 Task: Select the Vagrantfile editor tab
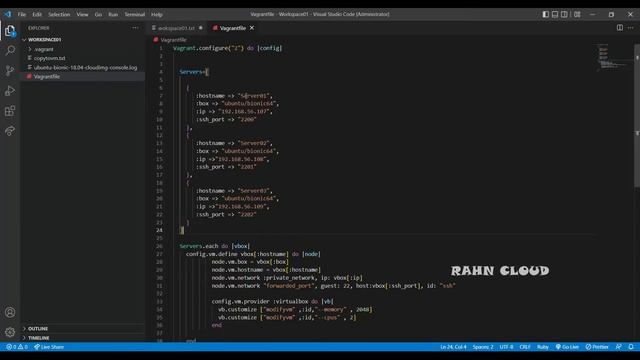(x=233, y=28)
